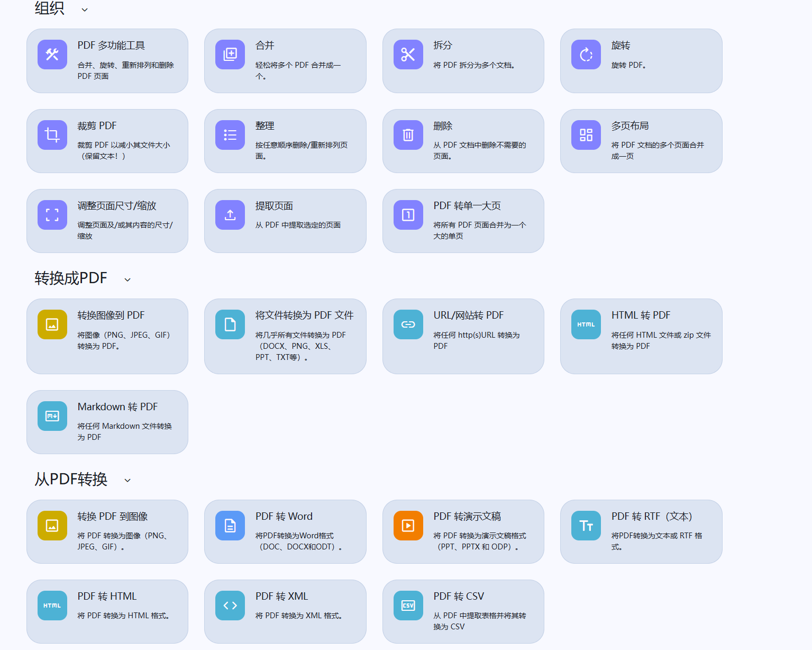This screenshot has width=812, height=650.
Task: Click the description 从 PDF 中提取表格并将其转换为 CSV
Action: (480, 621)
